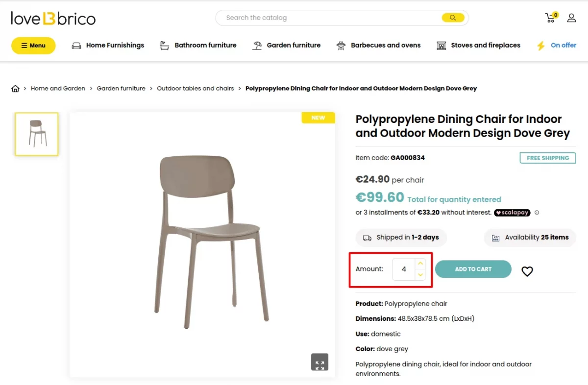Viewport: 588px width, 385px height.
Task: Select the sofa icon beside Home Furnishings
Action: point(76,45)
